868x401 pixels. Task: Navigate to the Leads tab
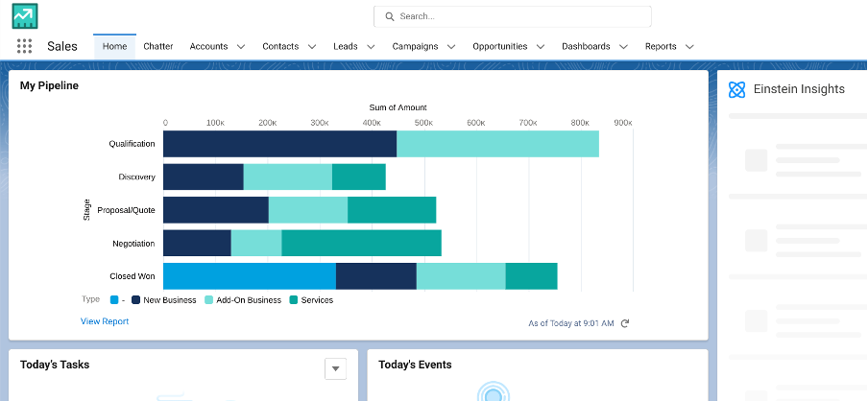click(x=346, y=46)
